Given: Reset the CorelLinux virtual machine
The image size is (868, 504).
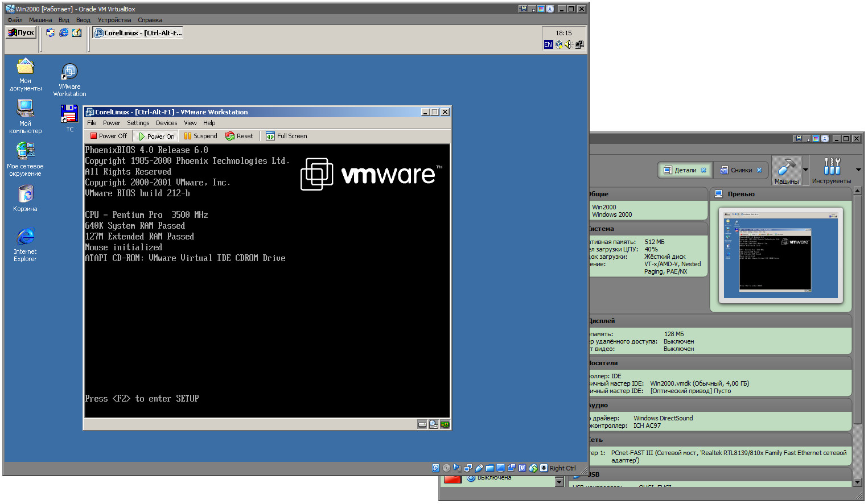Looking at the screenshot, I should click(x=239, y=136).
